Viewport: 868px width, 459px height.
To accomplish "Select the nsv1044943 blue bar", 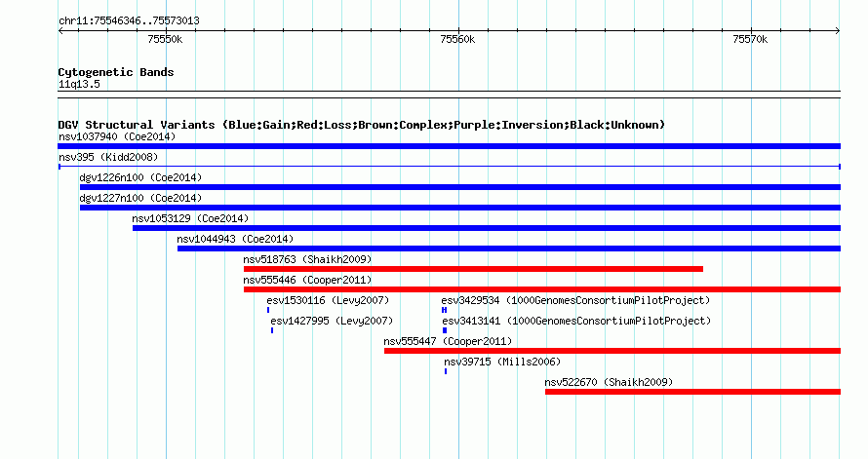I will 509,249.
